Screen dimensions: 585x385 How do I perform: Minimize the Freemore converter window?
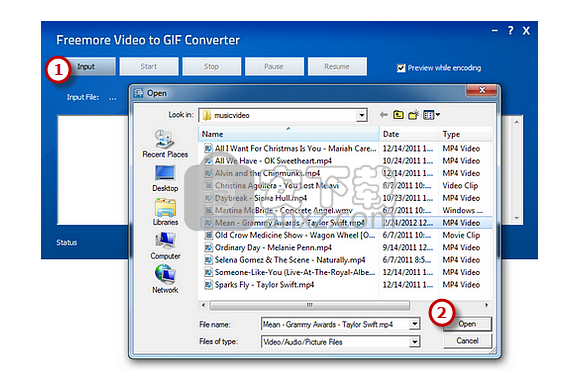(495, 31)
